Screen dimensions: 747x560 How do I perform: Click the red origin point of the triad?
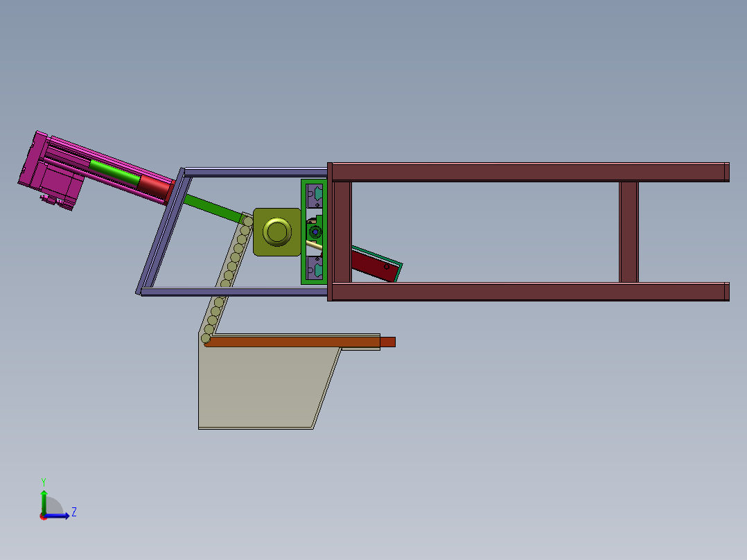[x=44, y=516]
